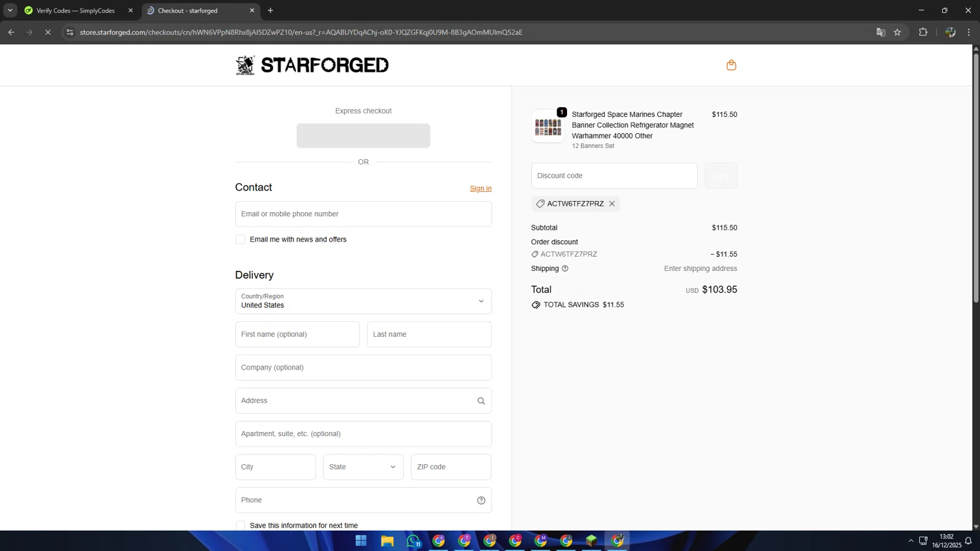The width and height of the screenshot is (980, 551).
Task: Open File Explorer from taskbar
Action: pyautogui.click(x=387, y=541)
